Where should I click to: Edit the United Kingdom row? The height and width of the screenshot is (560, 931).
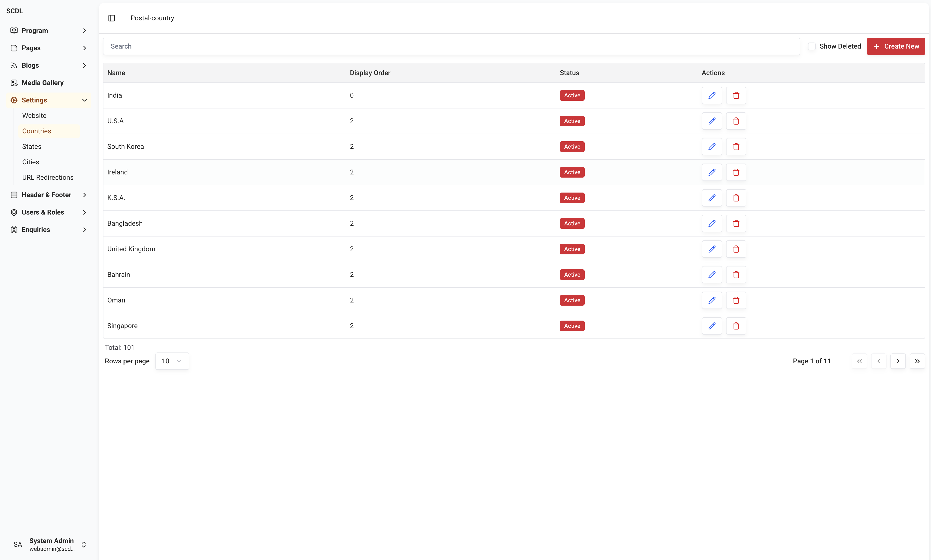(712, 249)
